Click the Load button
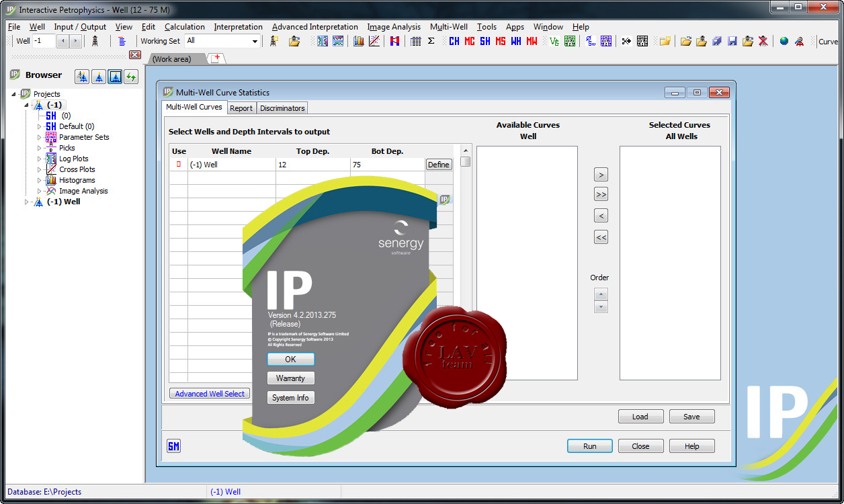This screenshot has height=504, width=844. [640, 417]
